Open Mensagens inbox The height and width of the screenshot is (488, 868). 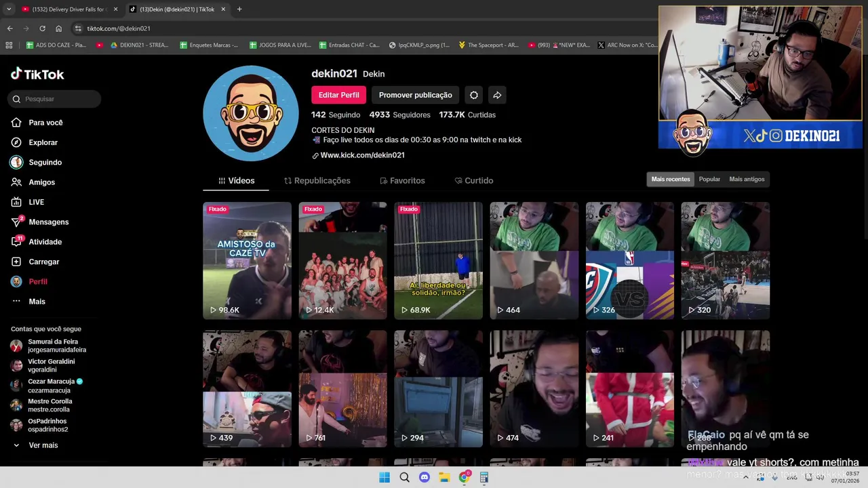(x=40, y=222)
